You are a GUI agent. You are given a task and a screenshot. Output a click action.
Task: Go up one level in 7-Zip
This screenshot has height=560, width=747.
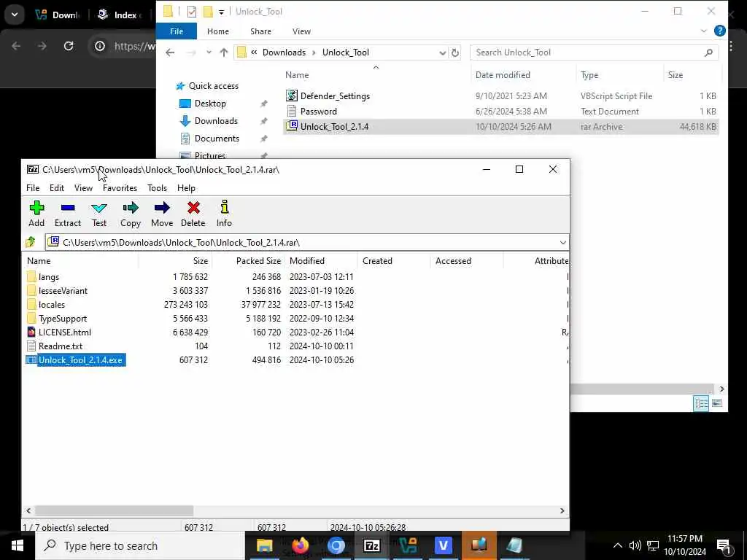click(31, 242)
